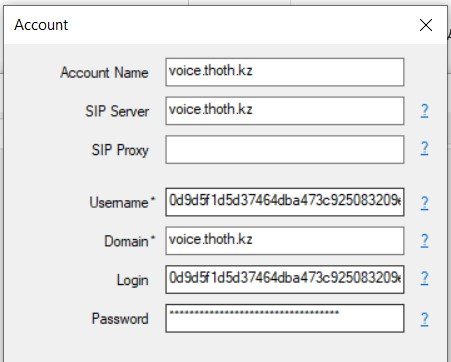Open the help link for Login
This screenshot has height=362, width=451.
point(424,278)
